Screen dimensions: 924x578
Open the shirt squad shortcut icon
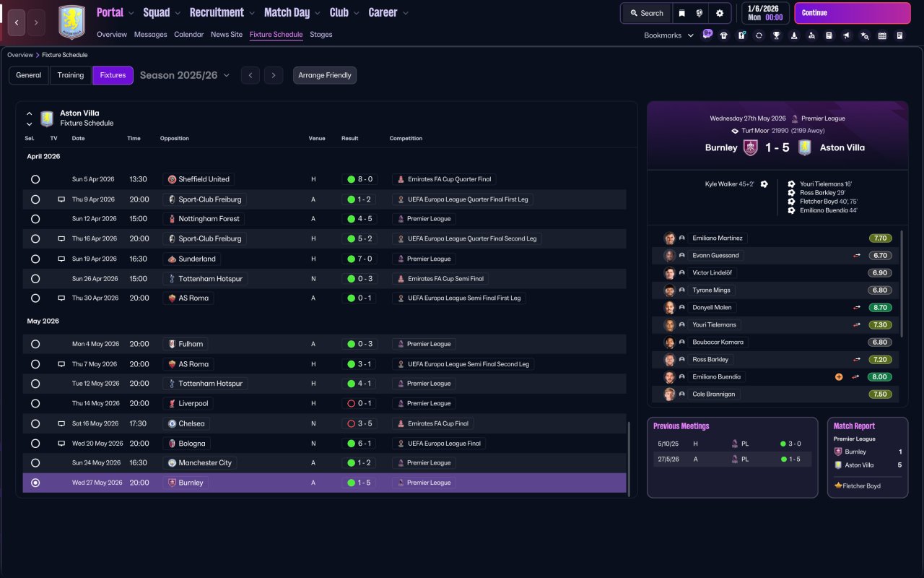[724, 35]
